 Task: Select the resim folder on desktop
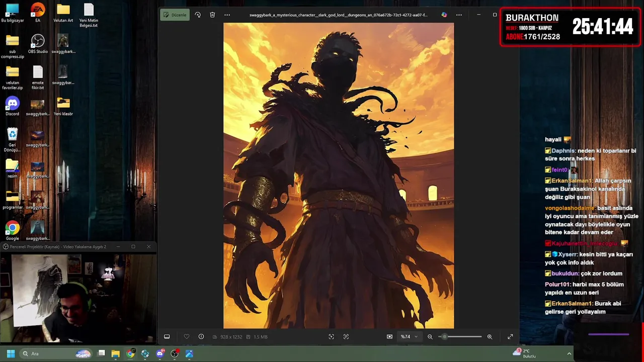12,169
